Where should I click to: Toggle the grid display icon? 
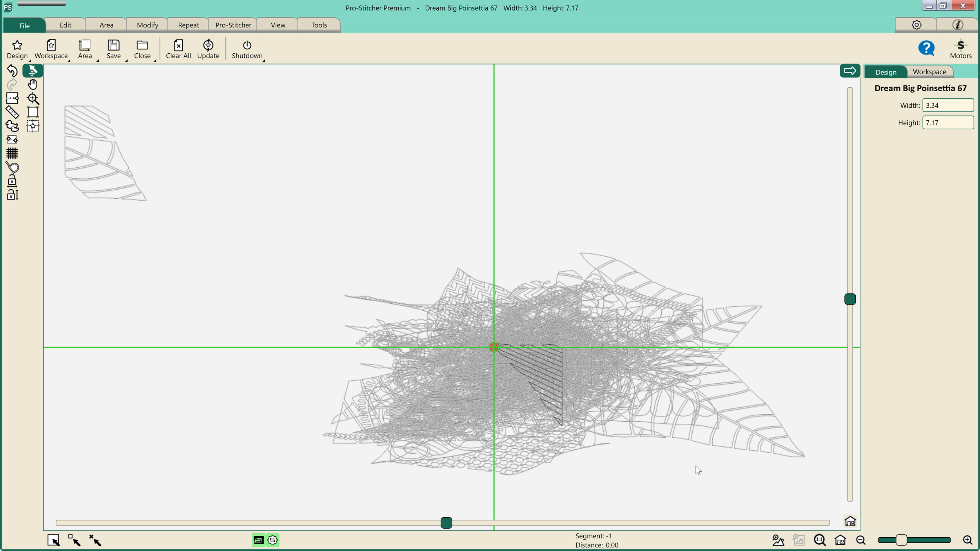[12, 153]
